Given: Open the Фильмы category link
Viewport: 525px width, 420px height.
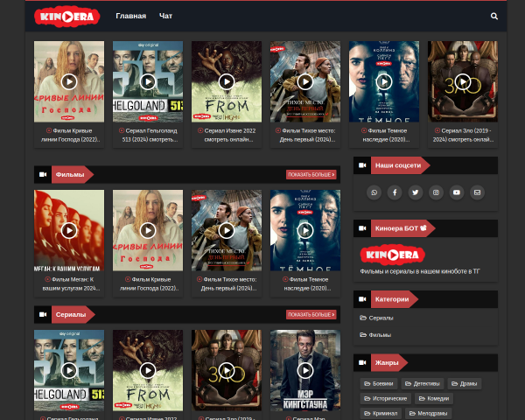Looking at the screenshot, I should [x=375, y=335].
